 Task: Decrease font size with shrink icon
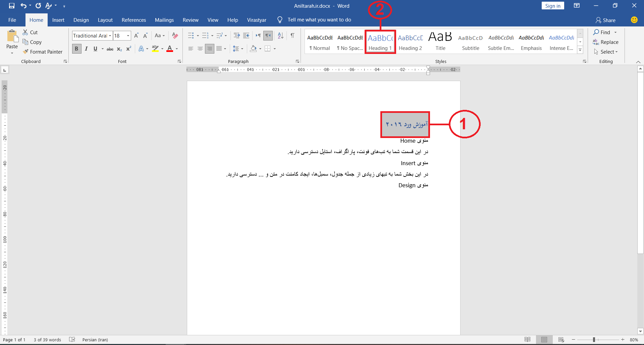click(x=145, y=36)
